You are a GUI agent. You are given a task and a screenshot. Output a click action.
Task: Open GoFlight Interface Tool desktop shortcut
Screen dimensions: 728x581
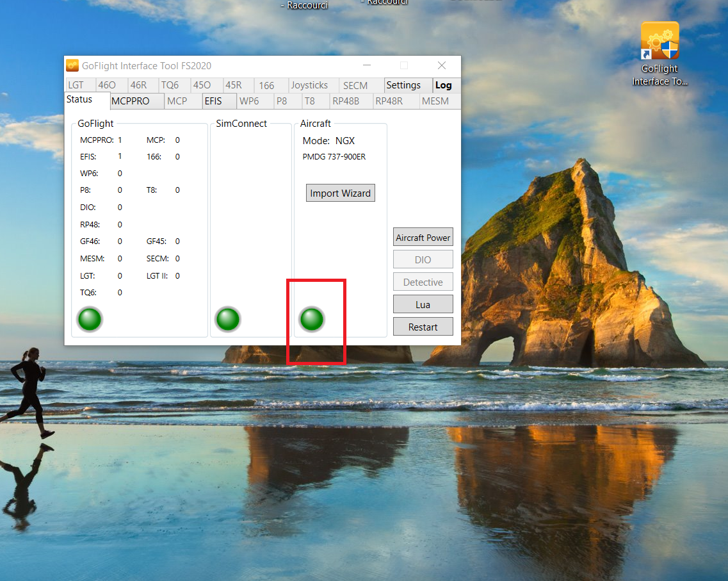tap(659, 54)
